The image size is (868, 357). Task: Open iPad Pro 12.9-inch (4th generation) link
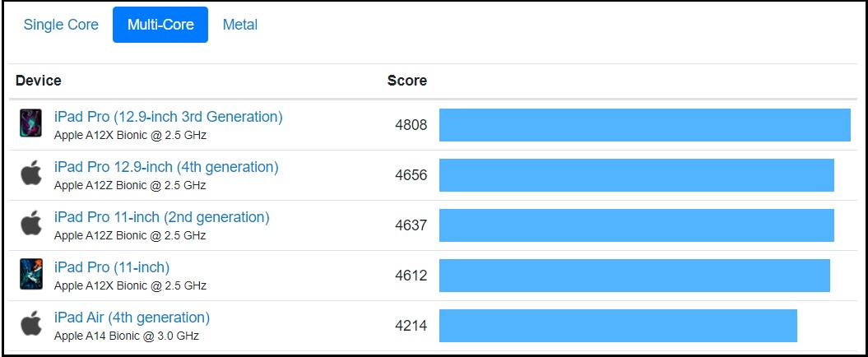coord(166,167)
